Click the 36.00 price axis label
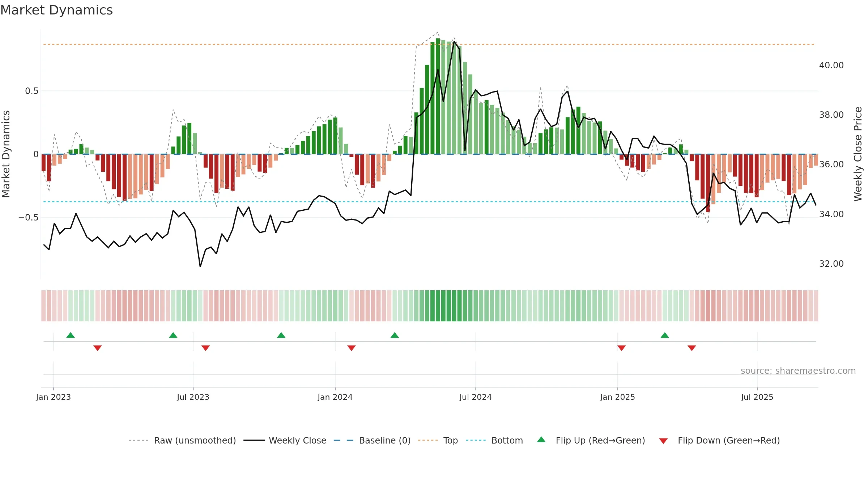 point(831,164)
